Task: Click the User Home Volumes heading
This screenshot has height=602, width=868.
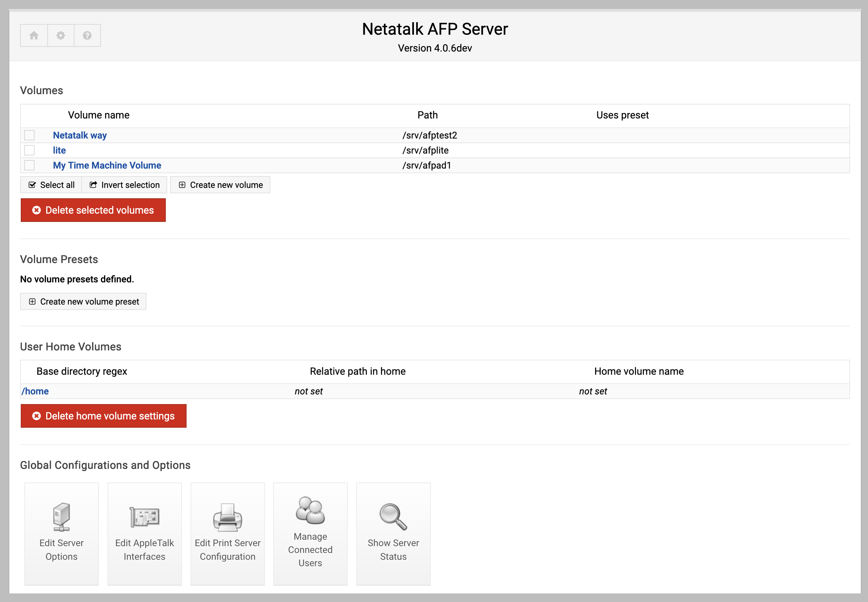Action: coord(71,347)
